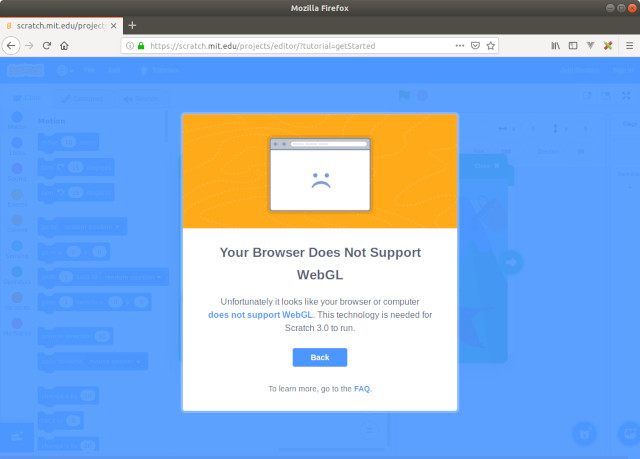
Task: Maximize the Firefox window
Action: 621,8
